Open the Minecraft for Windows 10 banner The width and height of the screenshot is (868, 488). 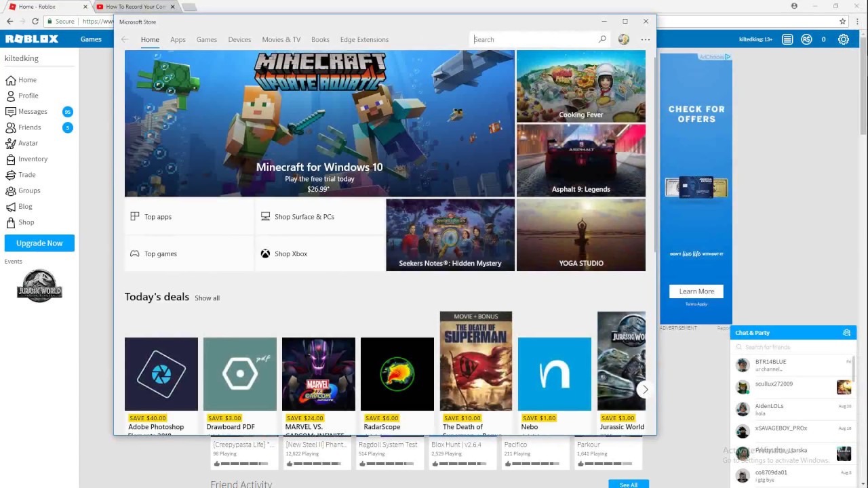pyautogui.click(x=319, y=123)
